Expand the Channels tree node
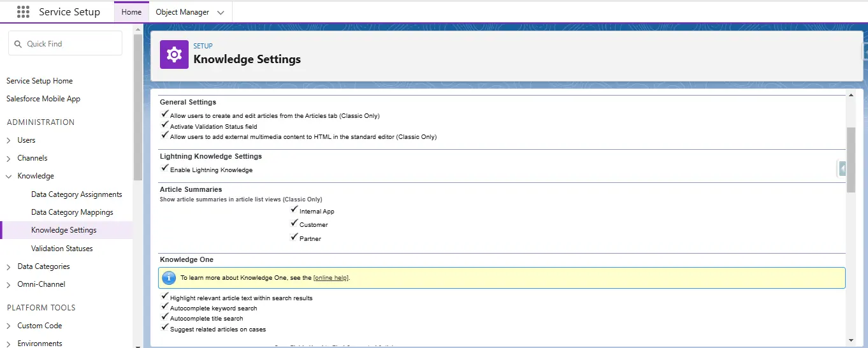The width and height of the screenshot is (868, 348). click(x=9, y=158)
